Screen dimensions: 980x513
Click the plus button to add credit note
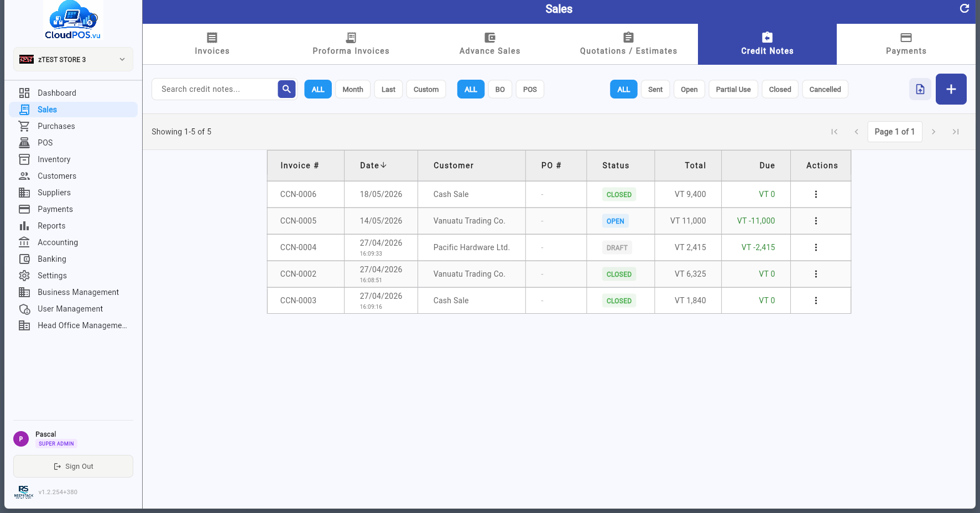[951, 89]
